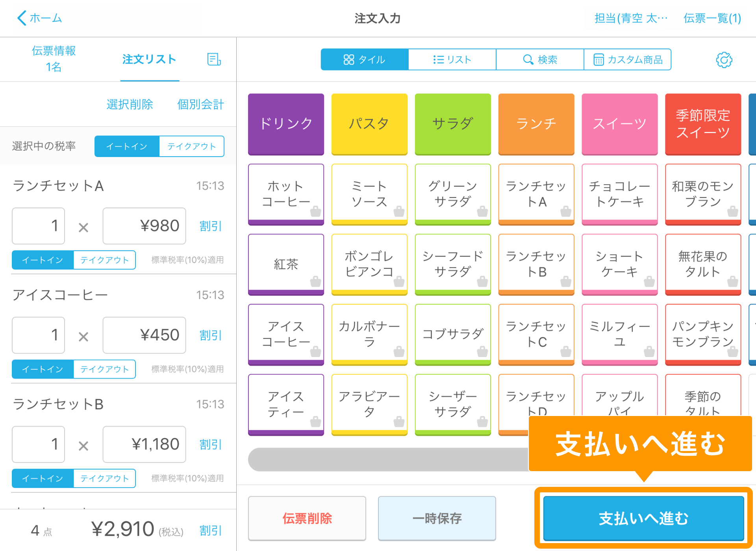Set ランチセットA to テイクアウト
Viewport: 756px width, 551px height.
coord(105,260)
